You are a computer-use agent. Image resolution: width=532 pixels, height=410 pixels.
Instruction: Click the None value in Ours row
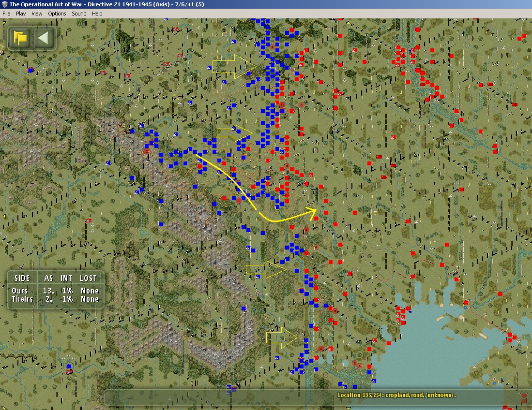90,291
